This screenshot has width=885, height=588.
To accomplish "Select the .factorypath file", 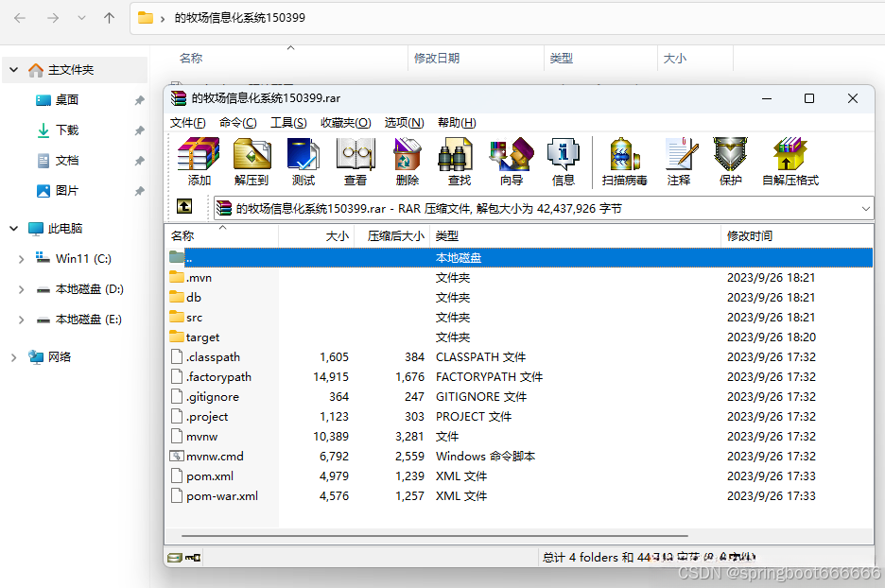I will [519, 377].
